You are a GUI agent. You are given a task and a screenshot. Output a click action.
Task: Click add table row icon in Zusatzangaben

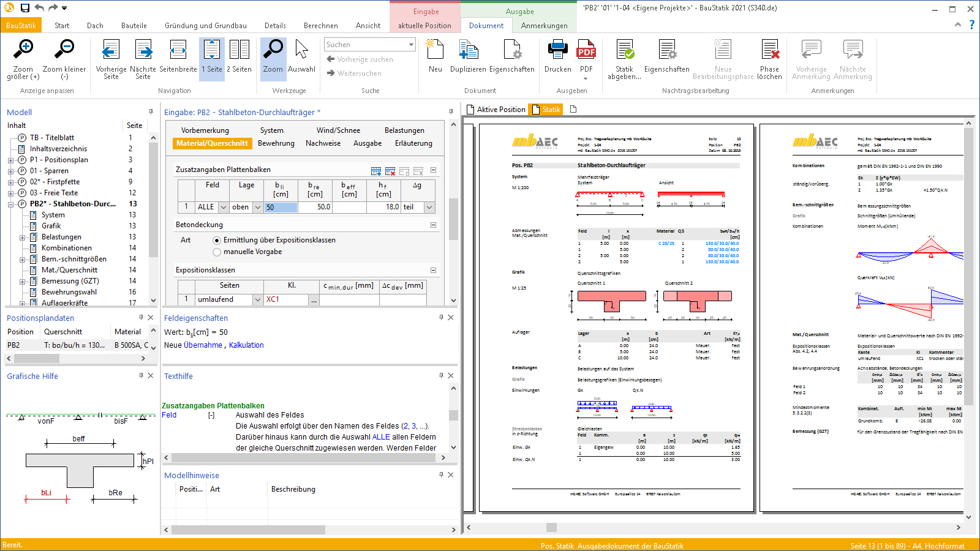[376, 171]
